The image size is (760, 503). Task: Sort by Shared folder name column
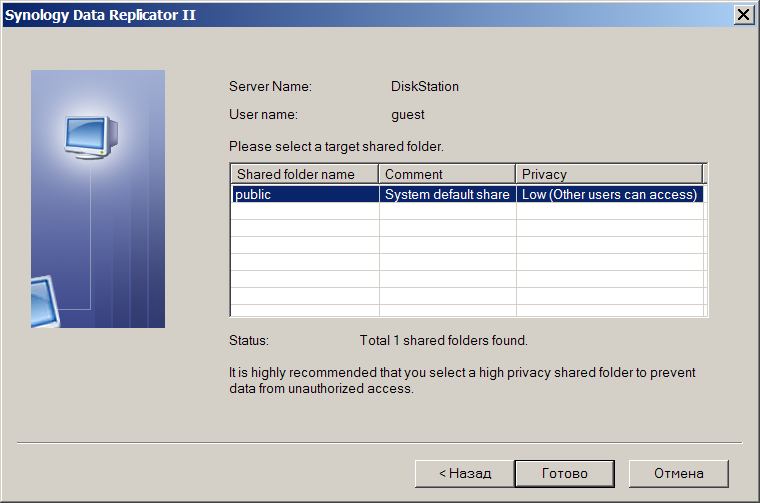tap(304, 174)
